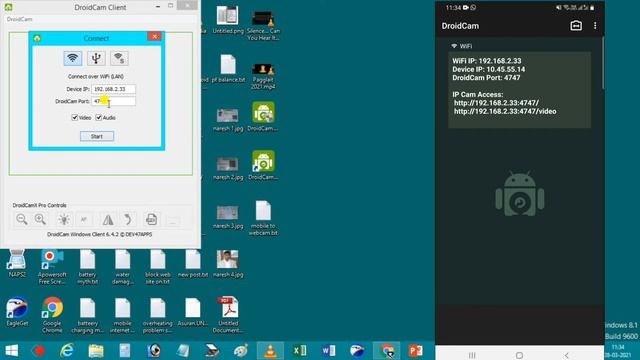Image resolution: width=640 pixels, height=360 pixels.
Task: Select the battery myth.txt desktop file
Action: 87,267
